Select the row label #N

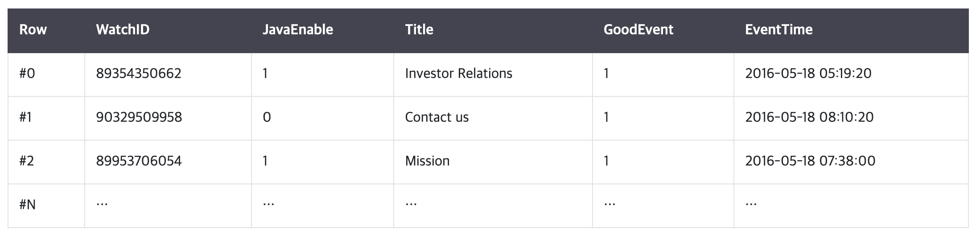coord(28,205)
